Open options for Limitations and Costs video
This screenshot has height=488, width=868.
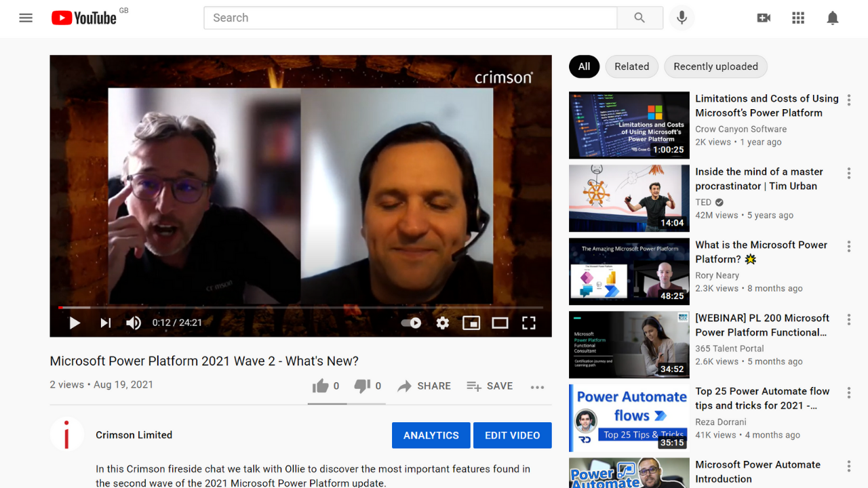[848, 100]
